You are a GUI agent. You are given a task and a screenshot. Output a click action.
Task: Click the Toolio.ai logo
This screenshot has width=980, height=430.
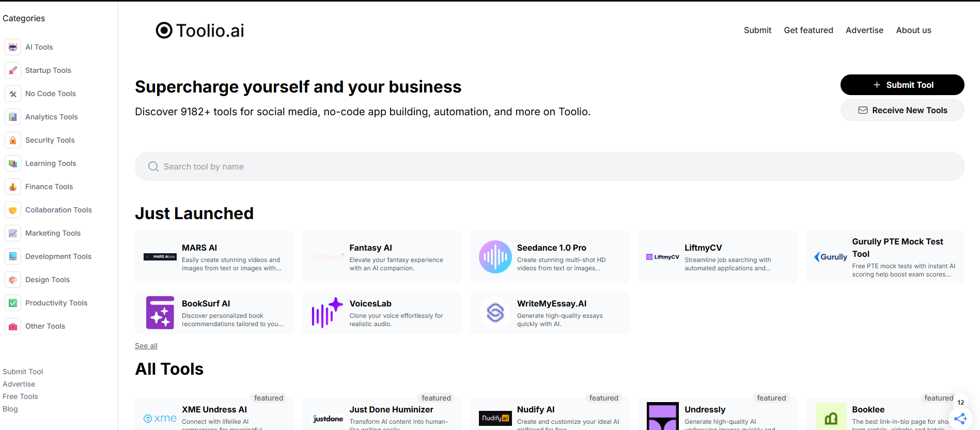coord(200,30)
